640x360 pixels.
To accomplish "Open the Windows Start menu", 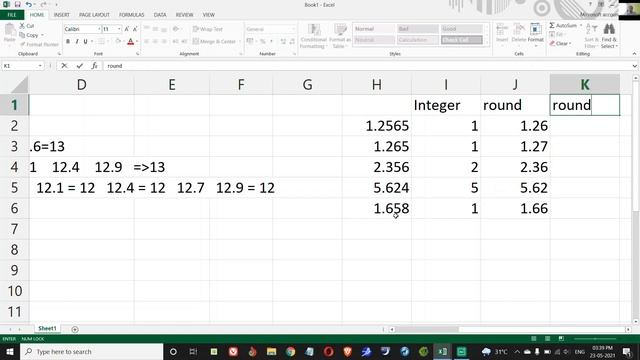I will tap(10, 351).
